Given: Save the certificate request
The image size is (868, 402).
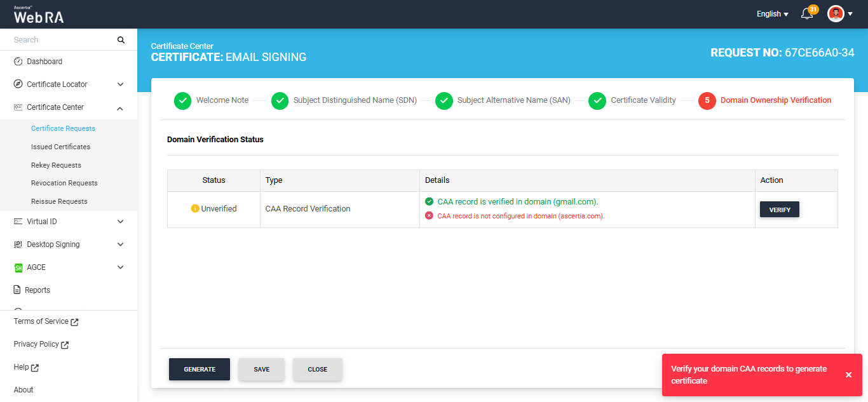Looking at the screenshot, I should (x=262, y=370).
